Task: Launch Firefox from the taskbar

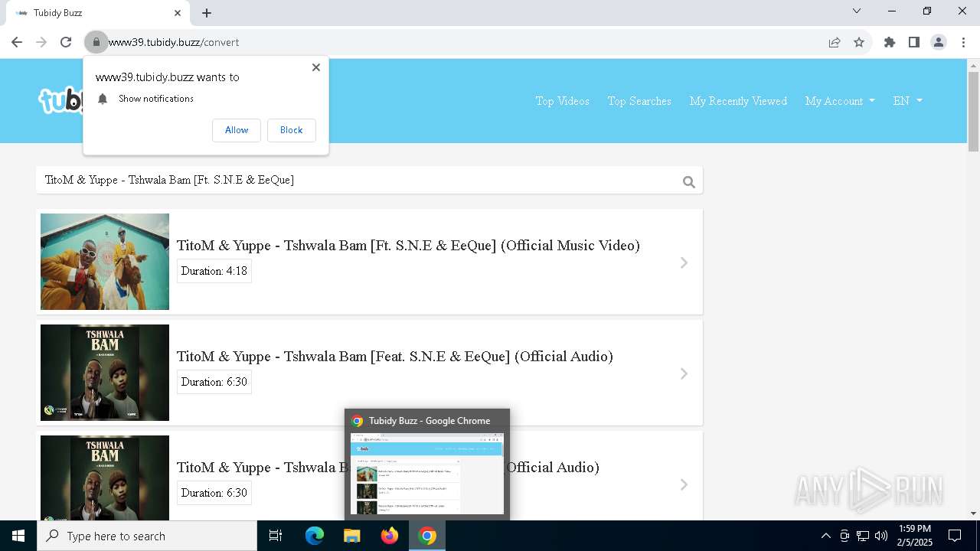Action: pyautogui.click(x=390, y=536)
